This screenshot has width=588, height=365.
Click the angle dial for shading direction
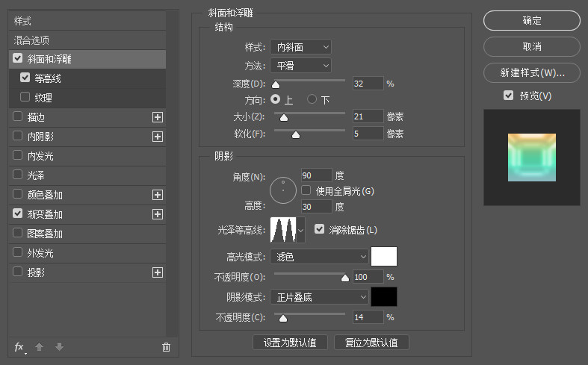pyautogui.click(x=283, y=190)
